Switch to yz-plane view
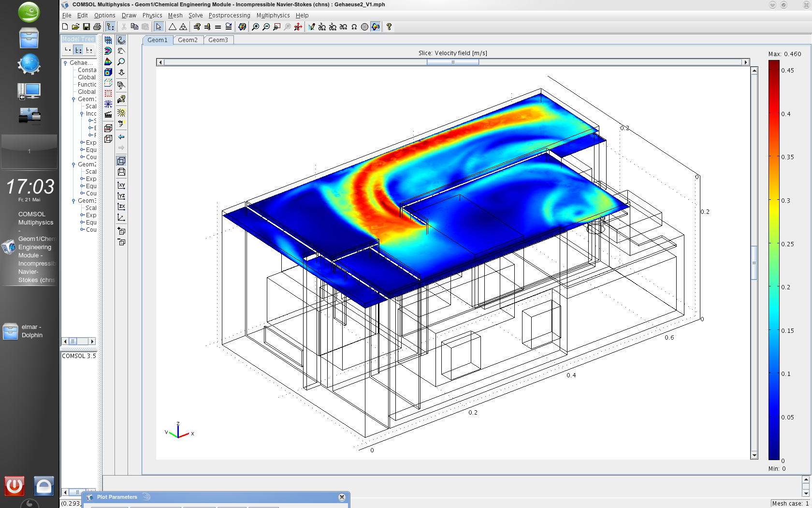 pyautogui.click(x=121, y=196)
